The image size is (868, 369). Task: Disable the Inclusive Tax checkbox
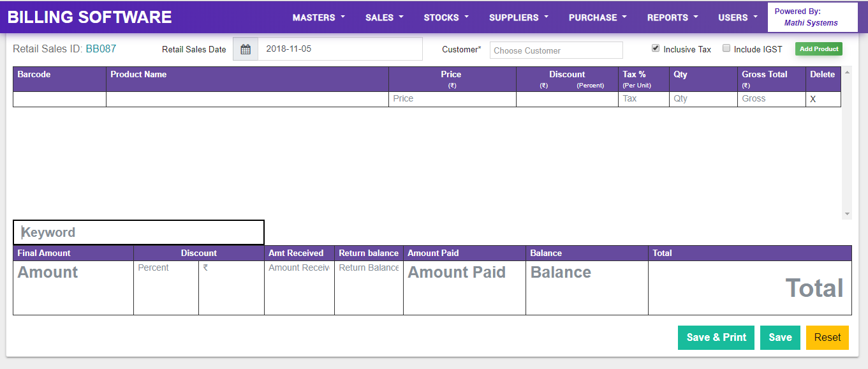656,48
